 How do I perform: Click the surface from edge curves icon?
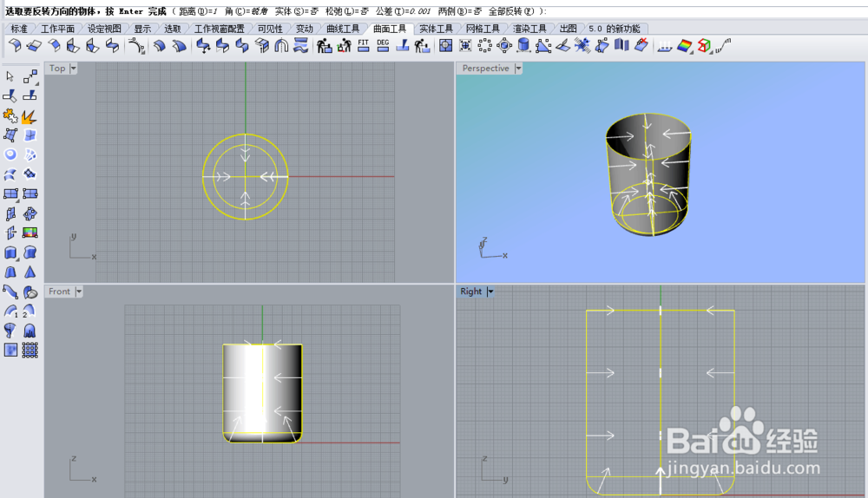tap(30, 135)
